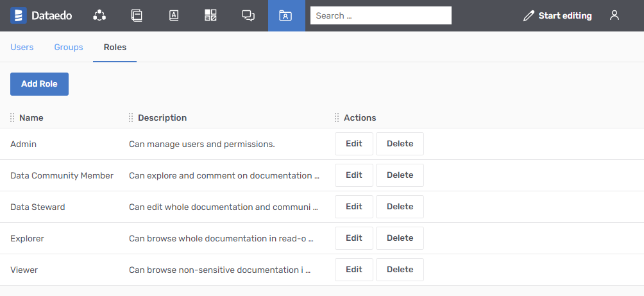Edit the Data Steward role

[353, 207]
